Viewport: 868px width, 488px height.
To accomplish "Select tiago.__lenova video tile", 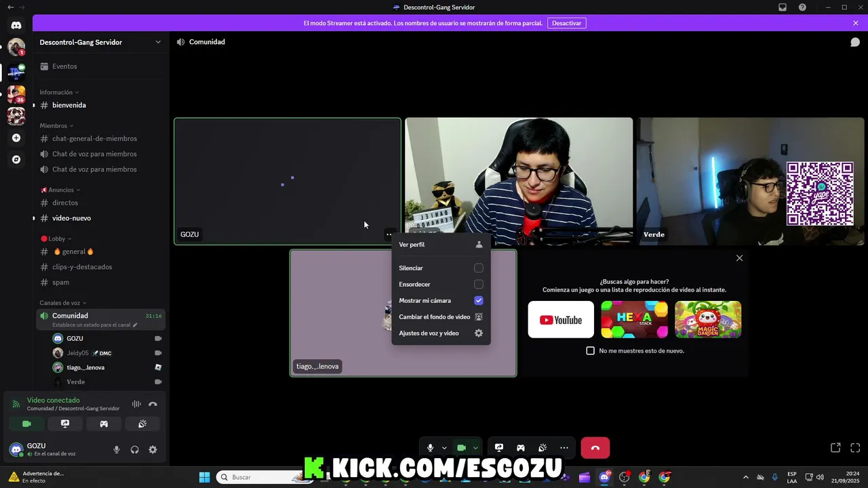I will [403, 313].
